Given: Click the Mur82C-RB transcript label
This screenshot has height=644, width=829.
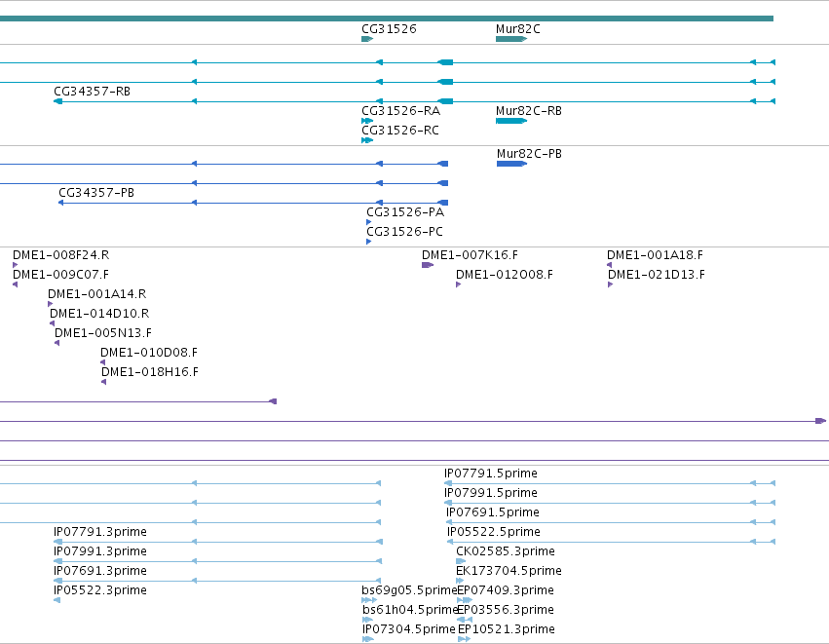Looking at the screenshot, I should point(529,111).
